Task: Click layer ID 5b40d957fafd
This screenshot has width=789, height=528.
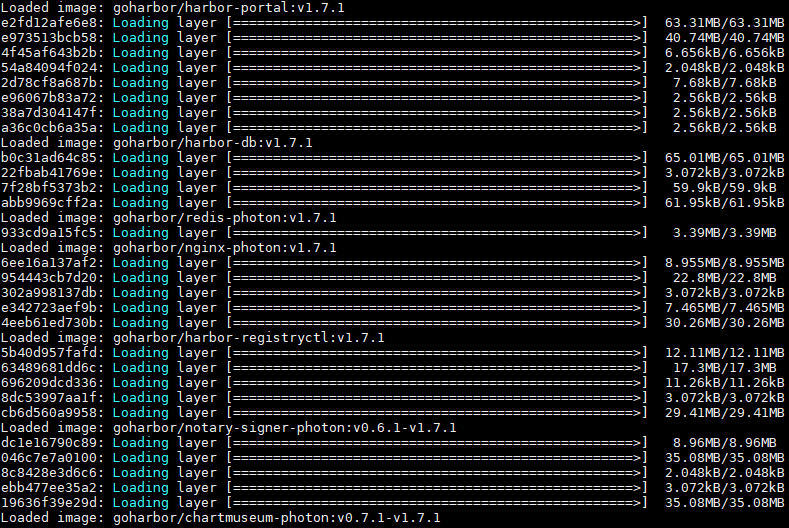Action: 49,353
